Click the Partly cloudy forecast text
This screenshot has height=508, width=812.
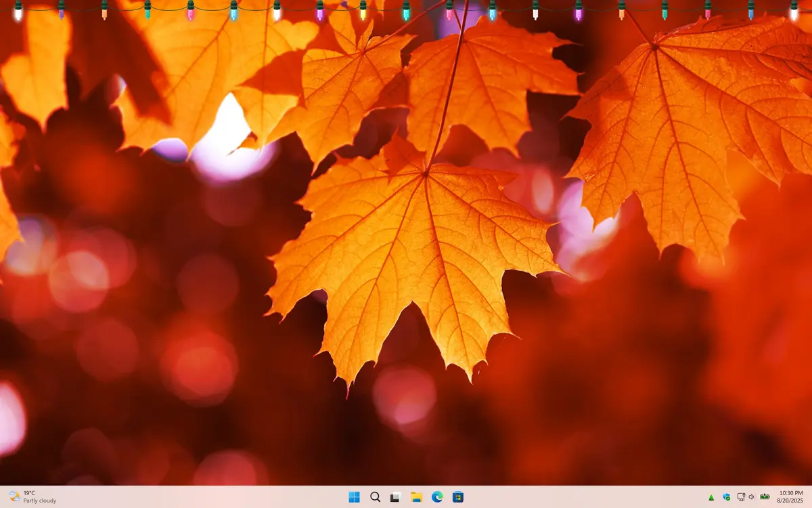[39, 501]
